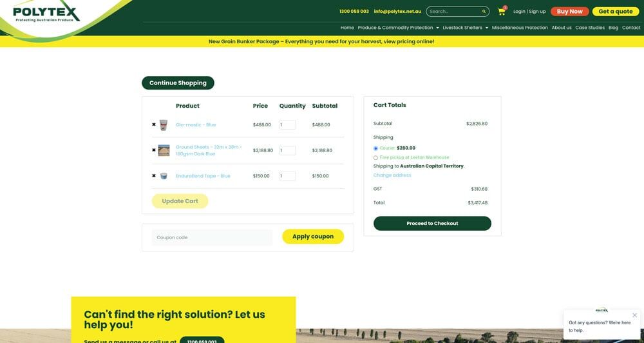Open Ground Sheets product thumbnail

(164, 150)
